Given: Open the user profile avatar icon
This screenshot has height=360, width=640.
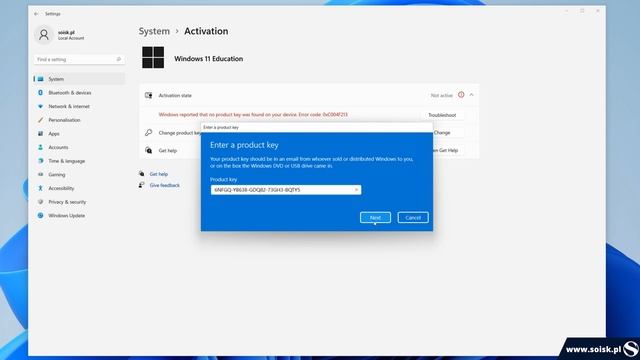Looking at the screenshot, I should click(x=44, y=35).
